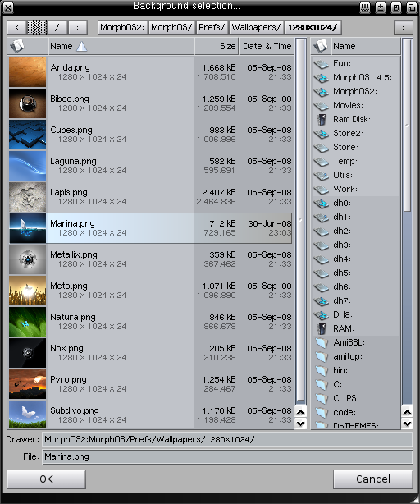Click the back arrow navigation button

click(x=17, y=28)
